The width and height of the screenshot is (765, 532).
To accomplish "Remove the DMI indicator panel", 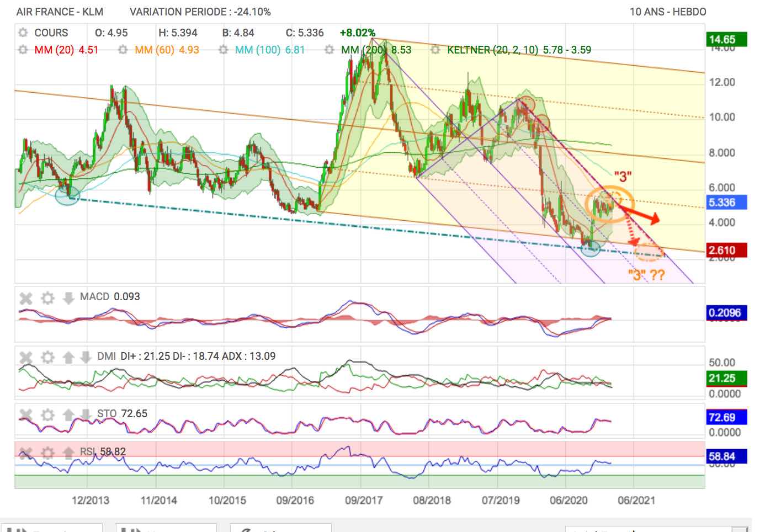I will 26,357.
